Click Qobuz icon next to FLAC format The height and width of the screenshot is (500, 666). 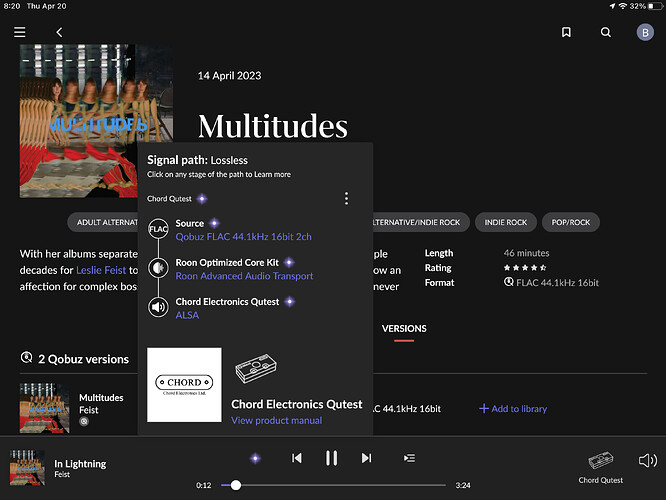508,282
